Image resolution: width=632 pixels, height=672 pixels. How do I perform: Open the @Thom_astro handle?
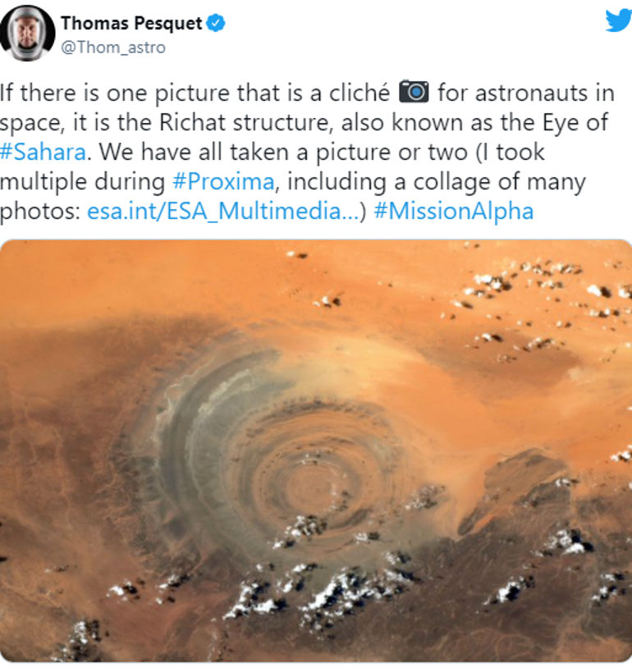click(x=113, y=47)
